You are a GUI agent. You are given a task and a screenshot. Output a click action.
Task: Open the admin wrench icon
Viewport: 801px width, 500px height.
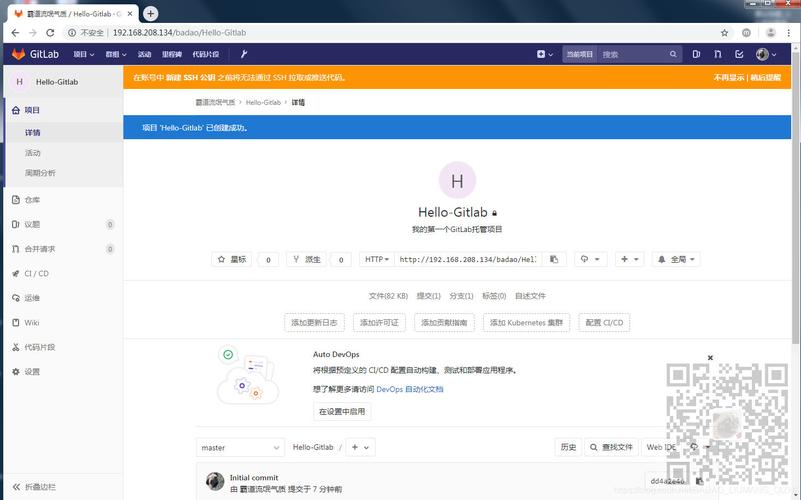(x=244, y=54)
